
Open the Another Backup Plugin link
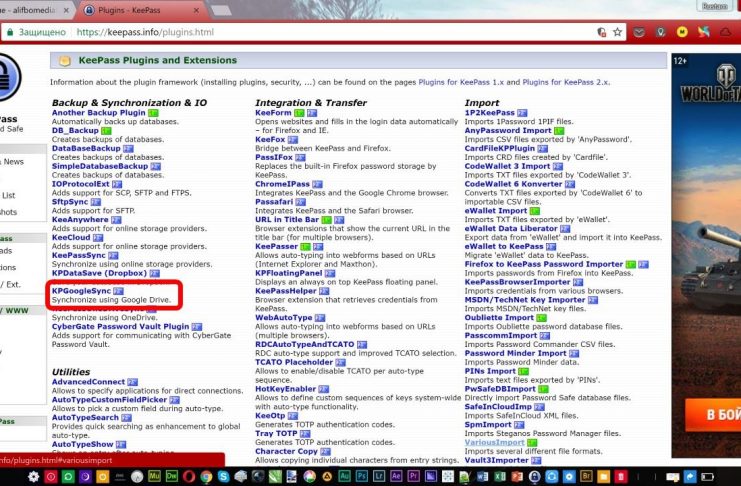point(99,113)
